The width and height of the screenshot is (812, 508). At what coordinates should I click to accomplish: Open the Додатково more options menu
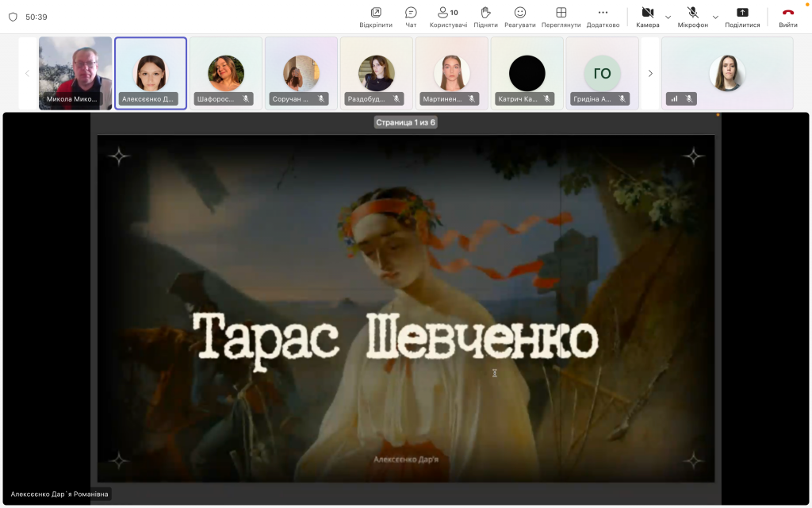click(x=603, y=16)
